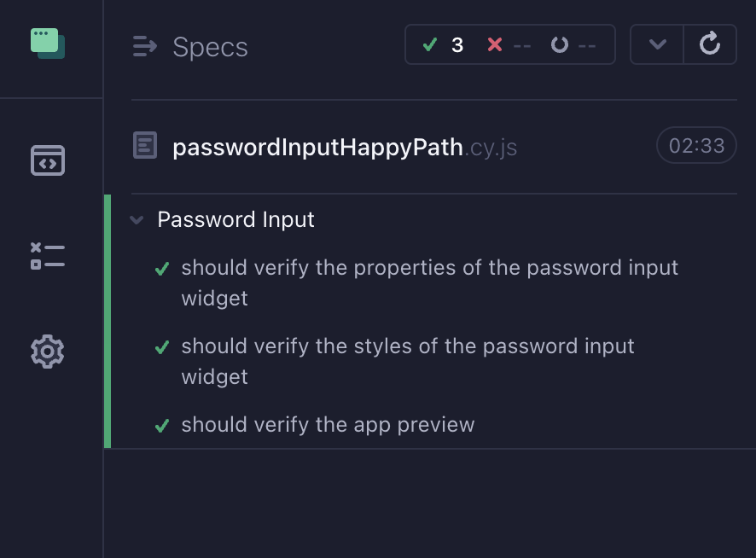This screenshot has width=756, height=558.
Task: Click the failed tests red X indicator
Action: coord(497,44)
